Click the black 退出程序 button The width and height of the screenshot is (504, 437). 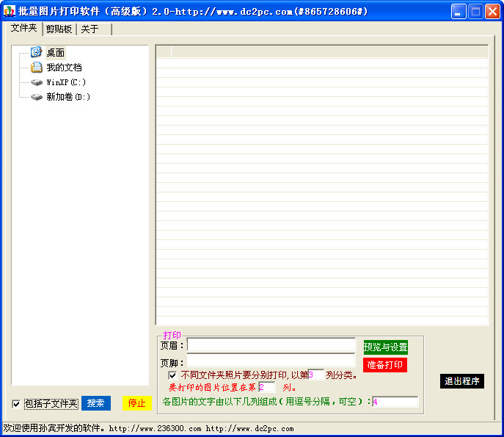pyautogui.click(x=462, y=381)
